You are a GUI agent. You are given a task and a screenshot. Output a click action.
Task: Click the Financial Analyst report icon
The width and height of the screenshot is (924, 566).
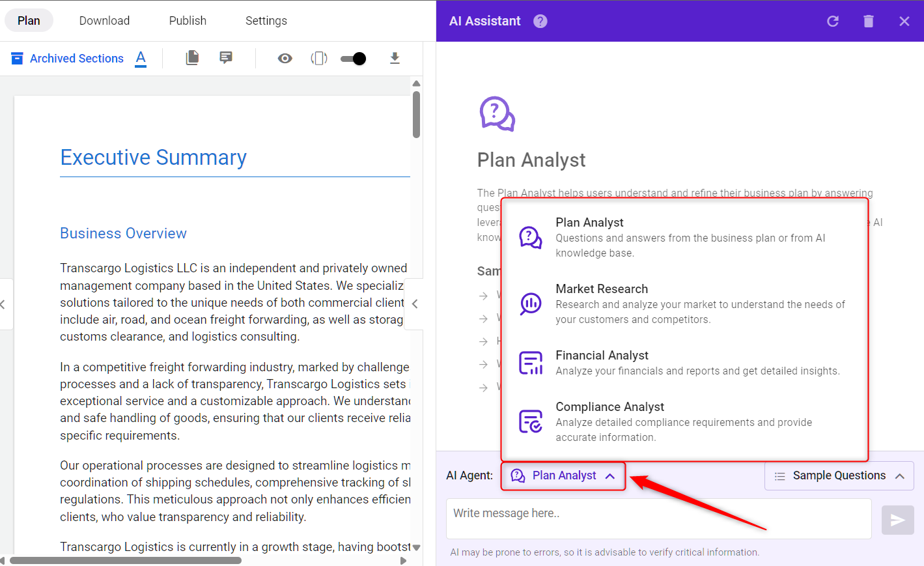click(531, 363)
